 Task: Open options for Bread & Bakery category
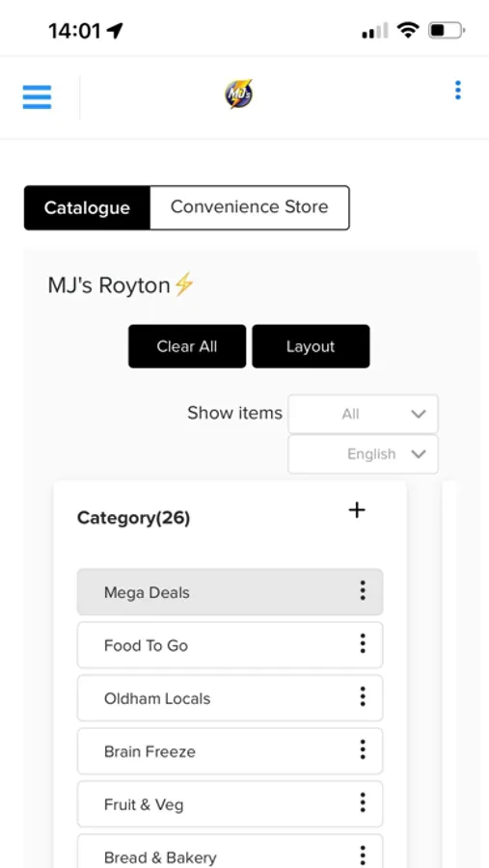(x=363, y=854)
